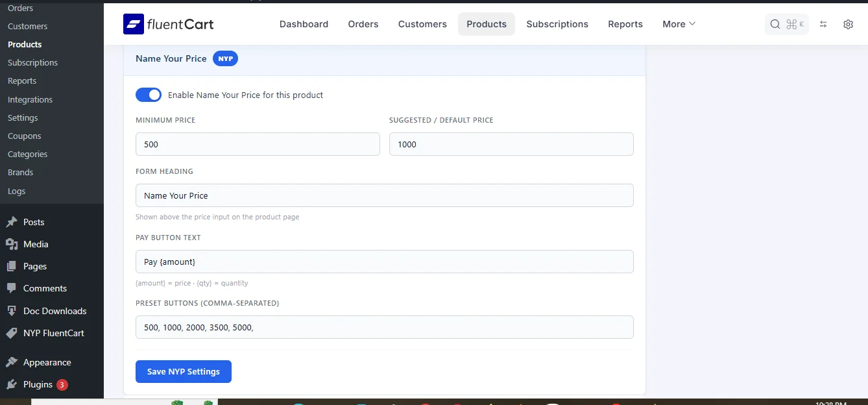Screen dimensions: 868x405
Task: Open the Dashboard tab
Action: click(304, 24)
